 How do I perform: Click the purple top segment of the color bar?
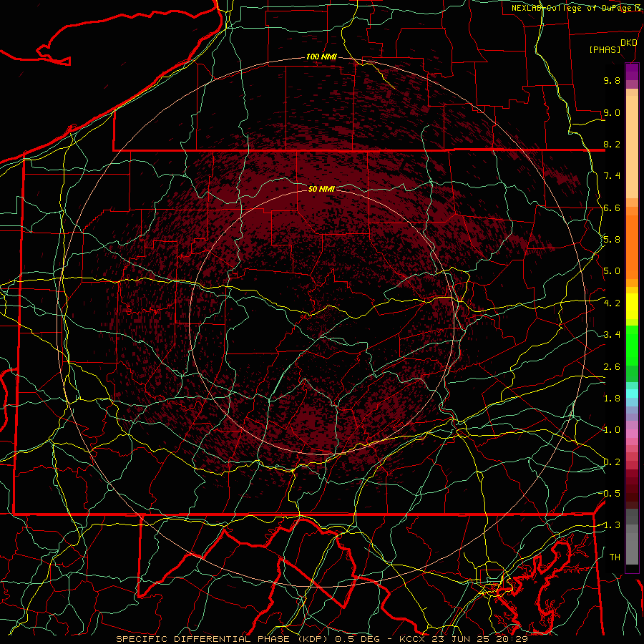[x=632, y=72]
